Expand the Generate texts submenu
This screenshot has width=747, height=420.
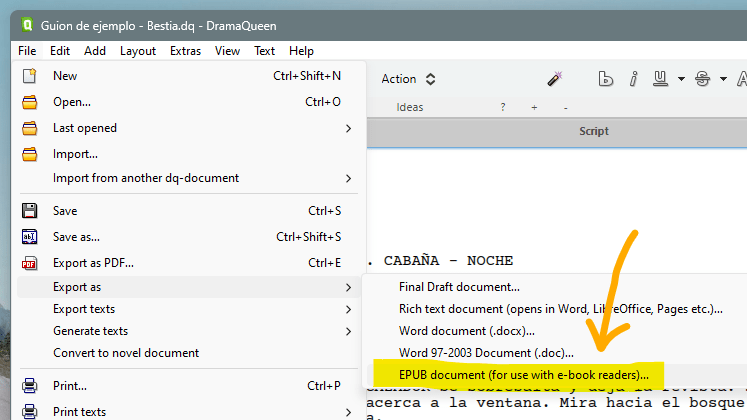(348, 331)
